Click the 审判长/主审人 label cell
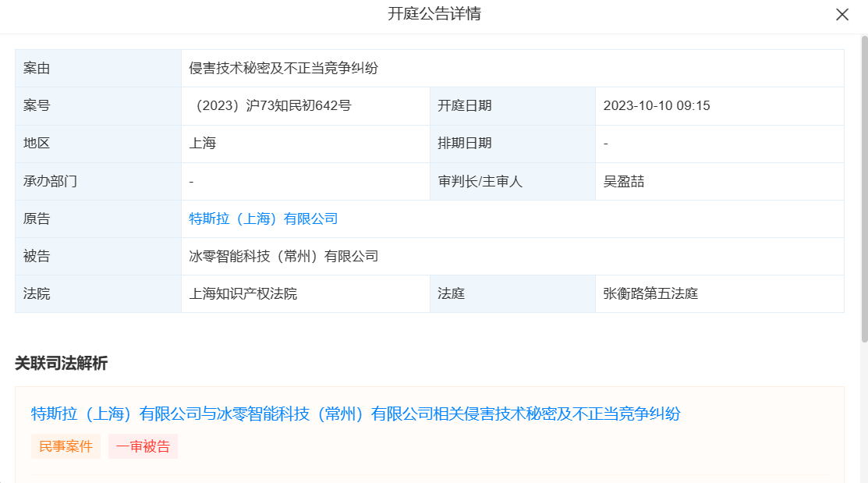 click(x=512, y=182)
